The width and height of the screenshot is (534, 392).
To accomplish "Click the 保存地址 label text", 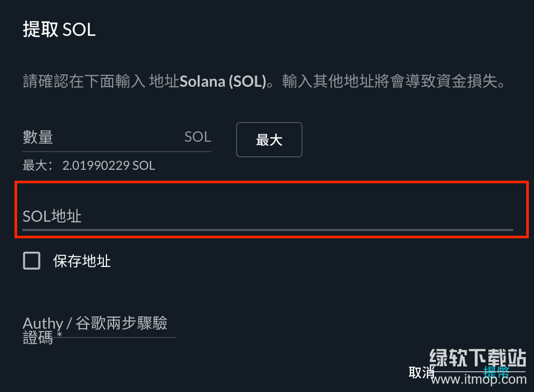I will (82, 261).
